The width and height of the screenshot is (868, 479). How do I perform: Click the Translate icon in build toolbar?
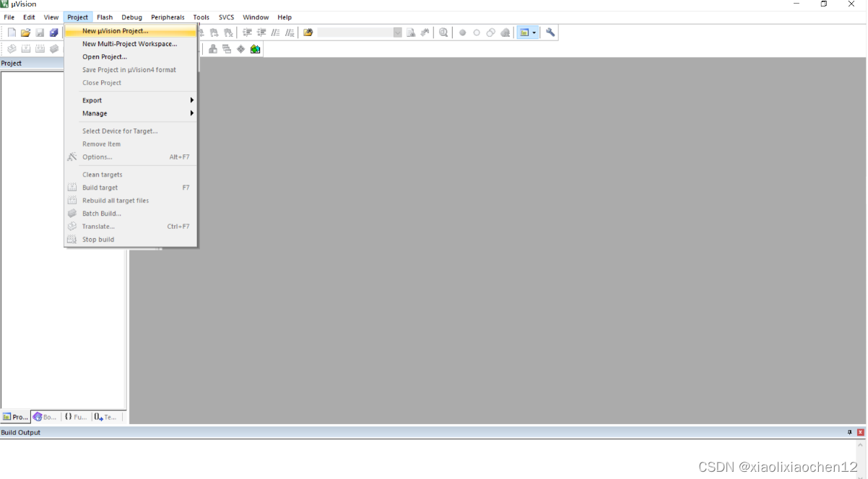tap(12, 48)
